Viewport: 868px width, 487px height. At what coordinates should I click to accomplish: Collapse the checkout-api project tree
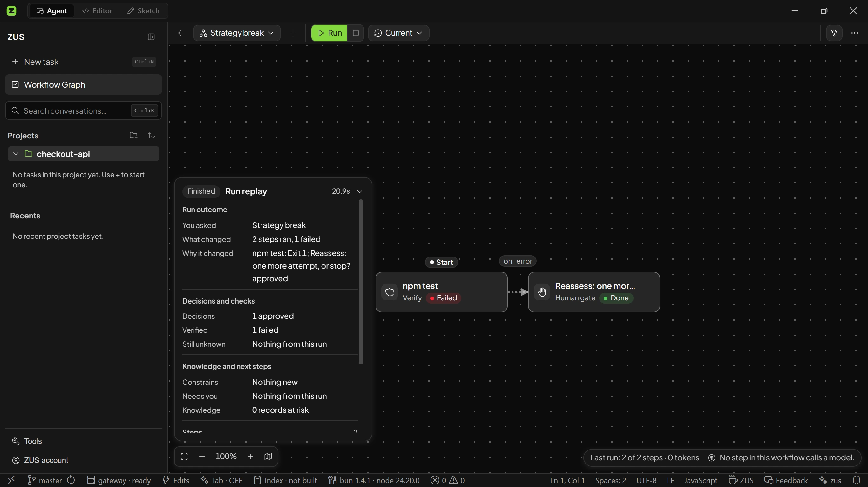pos(16,154)
